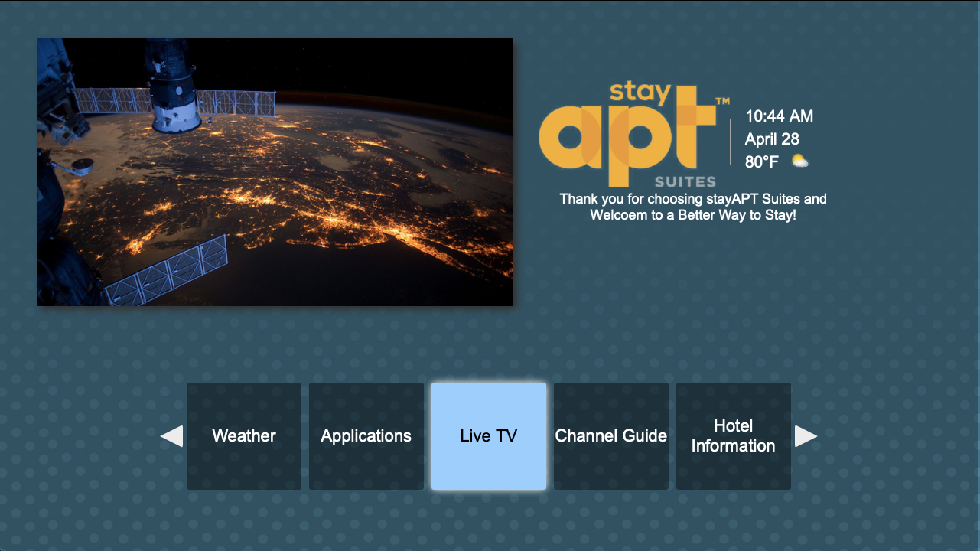
Task: Click the 80°F temperature reading
Action: point(762,161)
